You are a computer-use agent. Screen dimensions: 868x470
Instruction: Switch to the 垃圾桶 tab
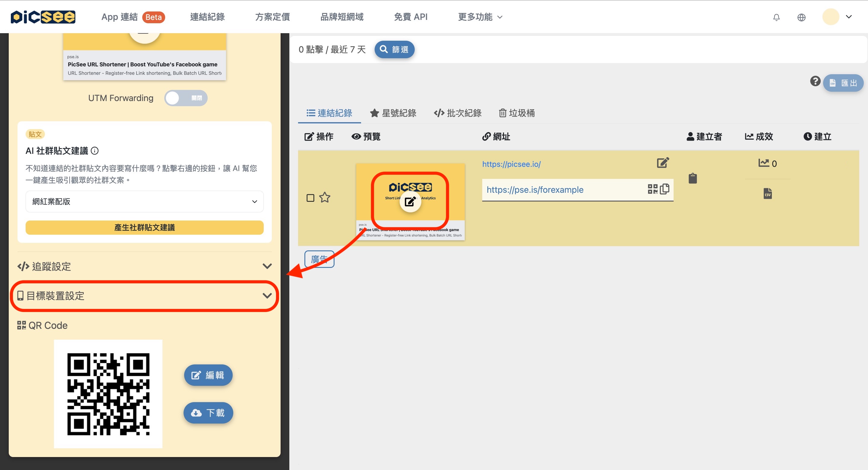(517, 113)
